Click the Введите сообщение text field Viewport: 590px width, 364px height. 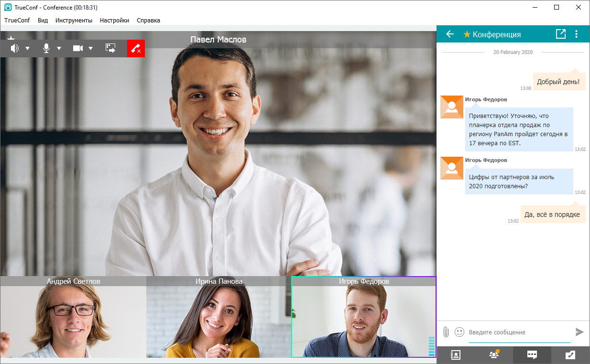519,332
